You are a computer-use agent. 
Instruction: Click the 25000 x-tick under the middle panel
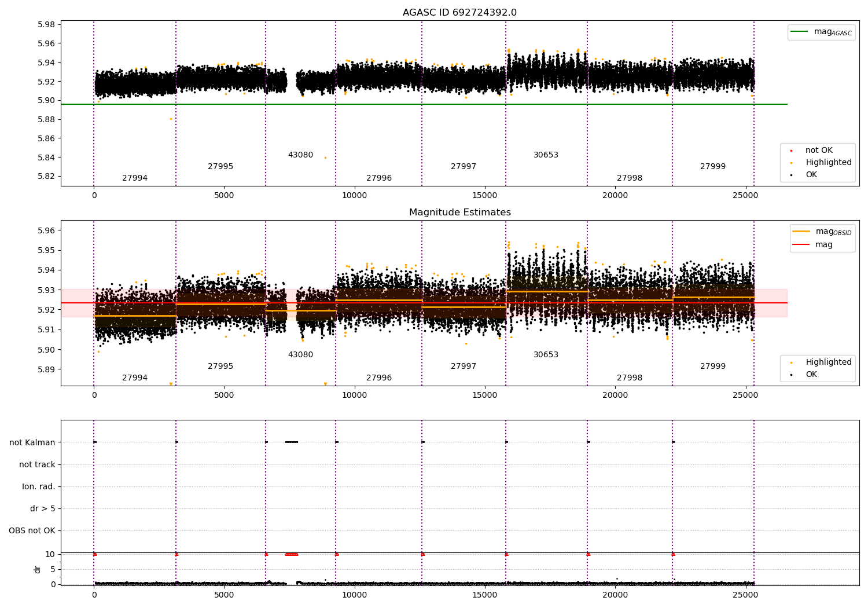tap(745, 395)
